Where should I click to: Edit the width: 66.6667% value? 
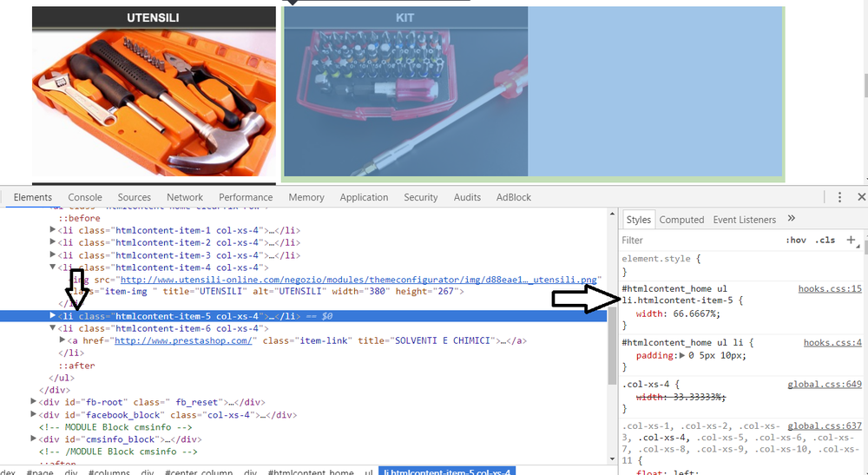(694, 313)
